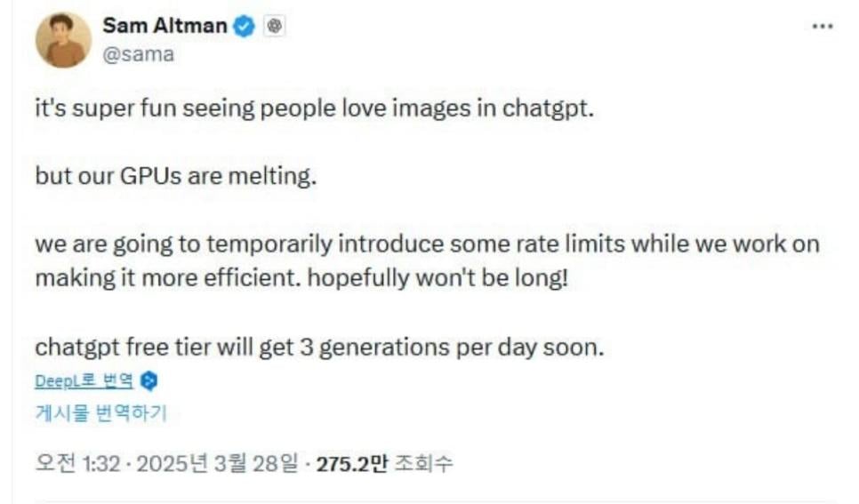The image size is (859, 504).
Task: Open the @sama handle link
Action: click(139, 54)
